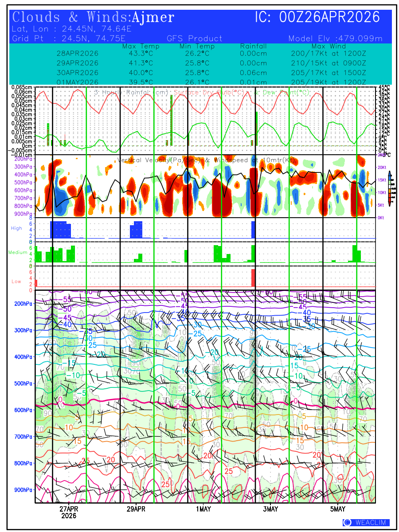Select the 1MAY time axis label
Viewport: 399px width, 532px height.
(203, 509)
